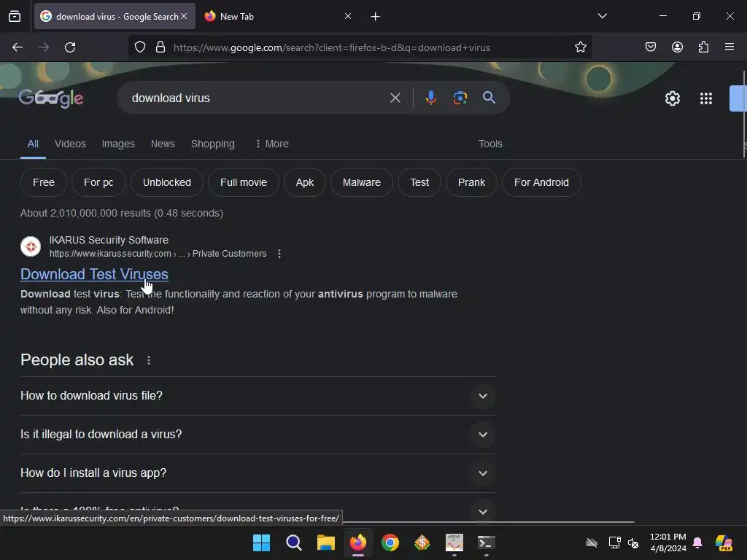Viewport: 747px width, 560px height.
Task: Apply the Prank filter chip
Action: (472, 182)
